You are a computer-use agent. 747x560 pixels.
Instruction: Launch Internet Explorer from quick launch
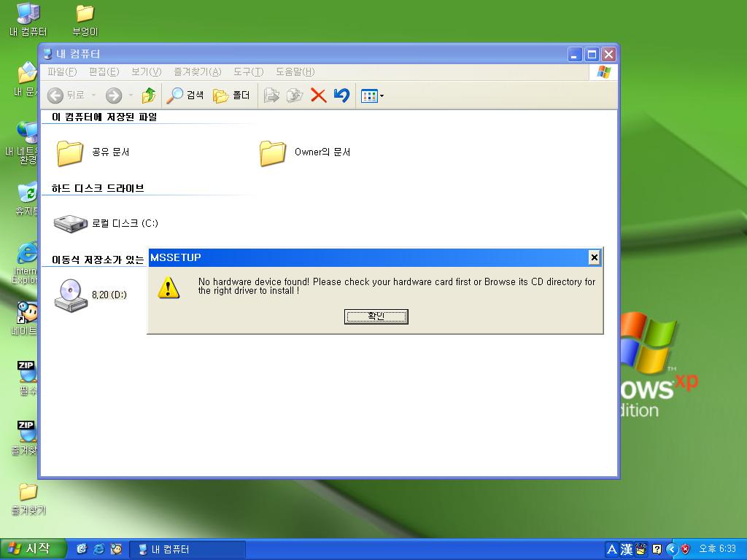(x=99, y=549)
